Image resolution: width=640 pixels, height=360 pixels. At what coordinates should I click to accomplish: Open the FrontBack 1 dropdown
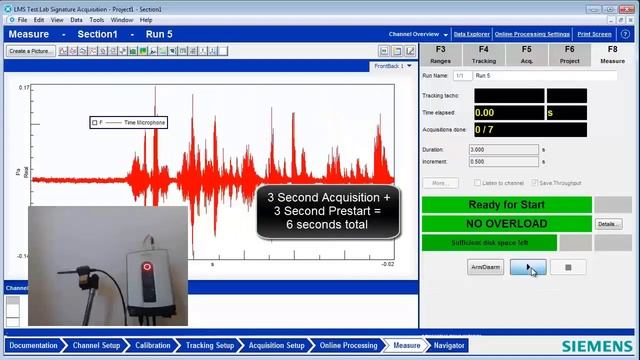pos(393,66)
